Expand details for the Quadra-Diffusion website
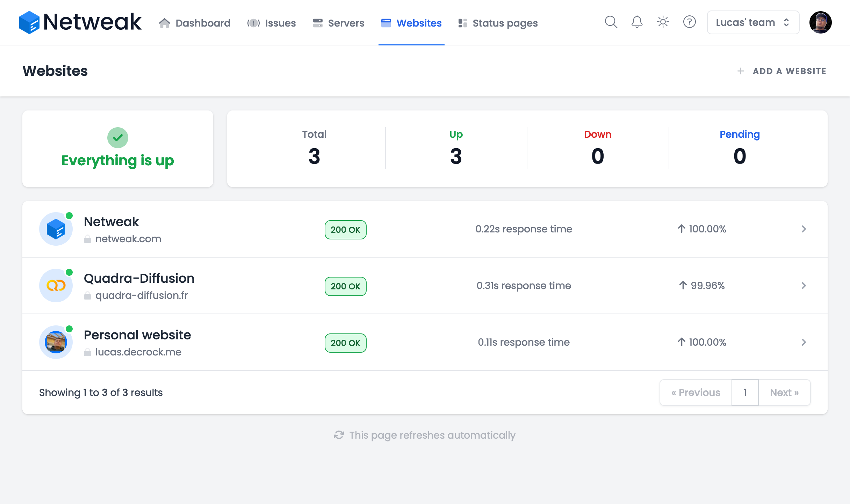 tap(804, 286)
